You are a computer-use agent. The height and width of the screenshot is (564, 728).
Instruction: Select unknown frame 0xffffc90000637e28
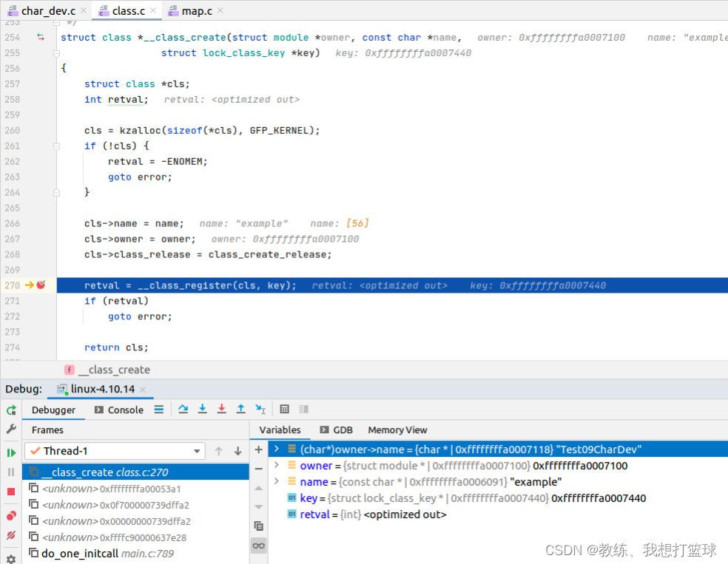pos(135,537)
